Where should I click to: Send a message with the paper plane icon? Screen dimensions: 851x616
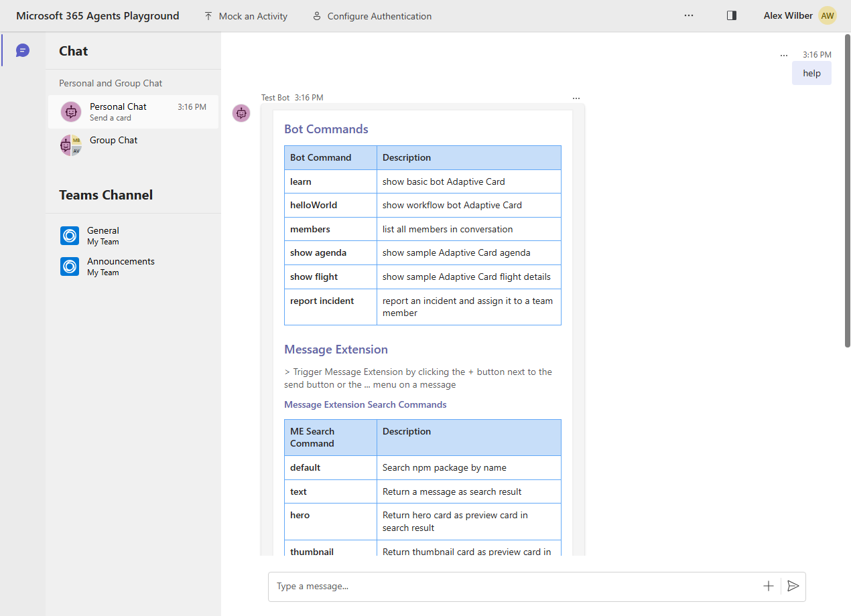(793, 586)
